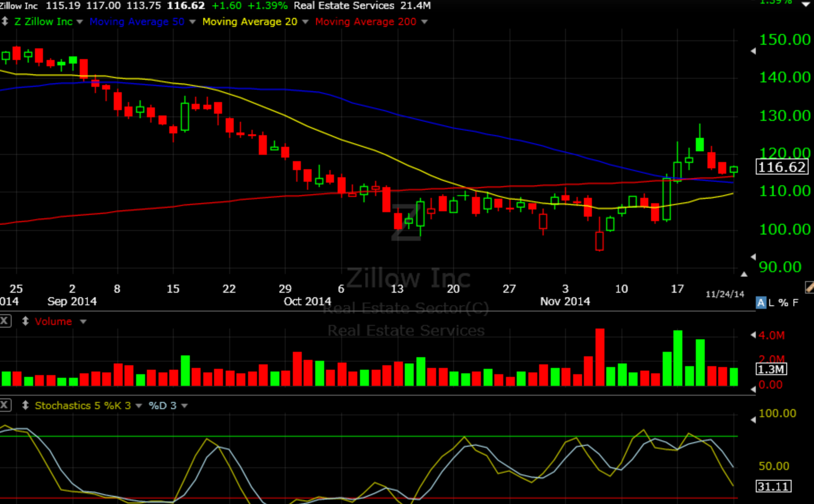
Task: Click the stochastics axis triangle near 100.00
Action: point(753,419)
